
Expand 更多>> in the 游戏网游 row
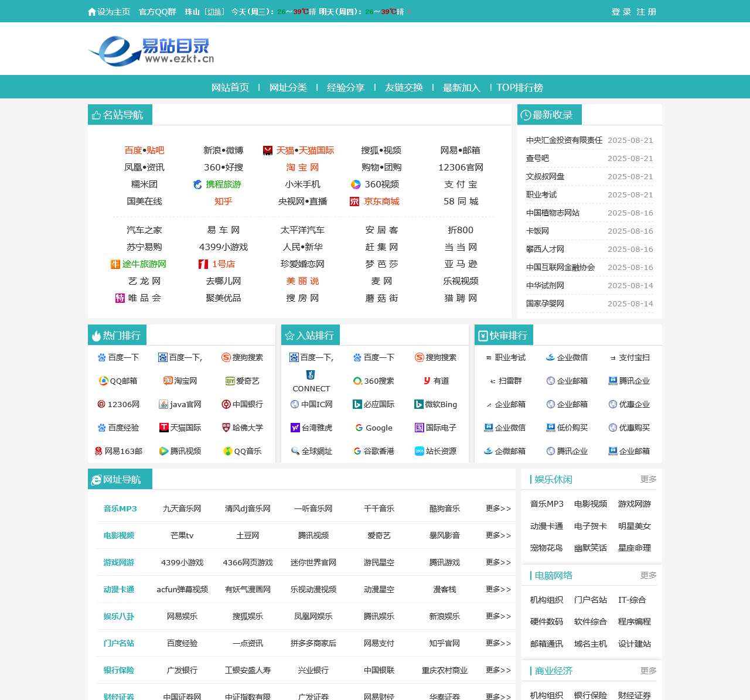coord(498,562)
